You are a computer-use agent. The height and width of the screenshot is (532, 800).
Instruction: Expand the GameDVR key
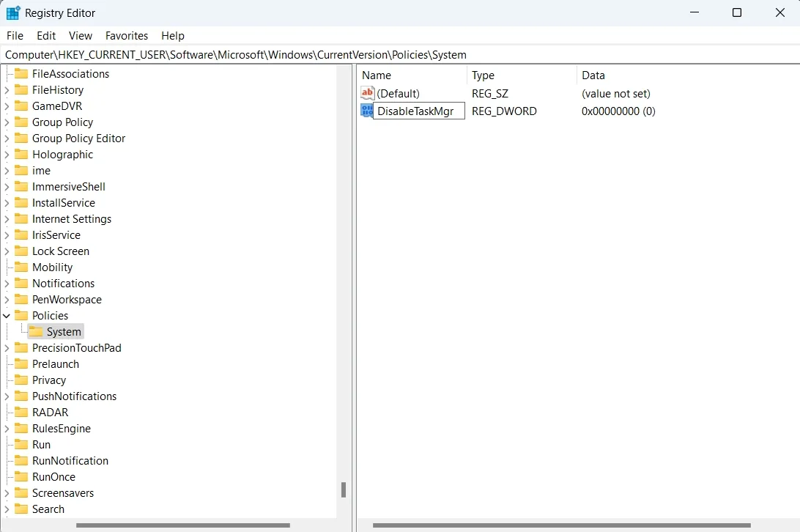(x=7, y=106)
